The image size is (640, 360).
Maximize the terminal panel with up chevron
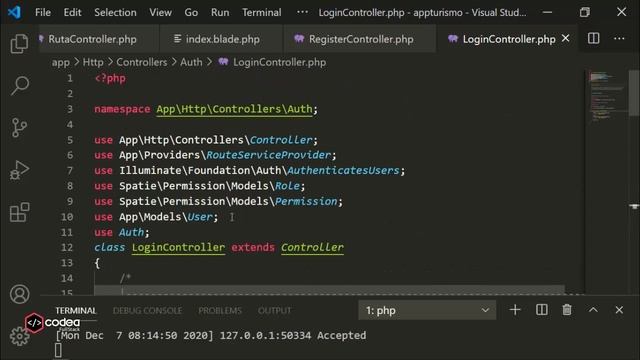click(593, 310)
